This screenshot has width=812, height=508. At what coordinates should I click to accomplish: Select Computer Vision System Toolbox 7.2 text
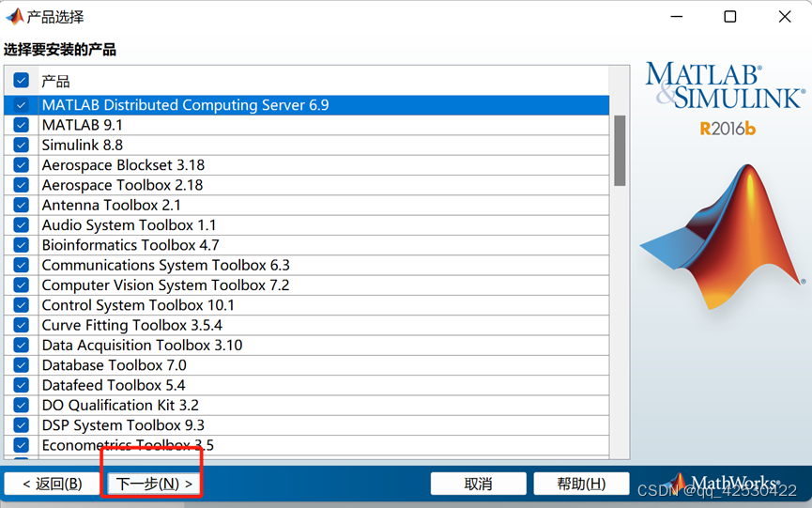tap(166, 285)
